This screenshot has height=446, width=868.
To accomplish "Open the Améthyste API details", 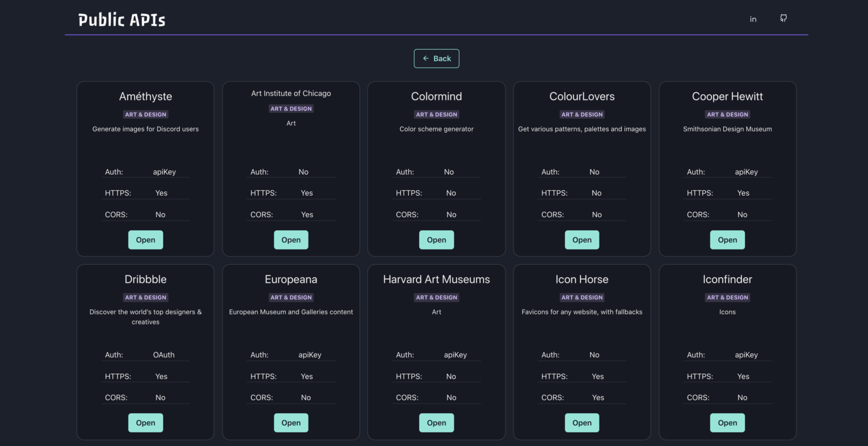I will click(145, 239).
